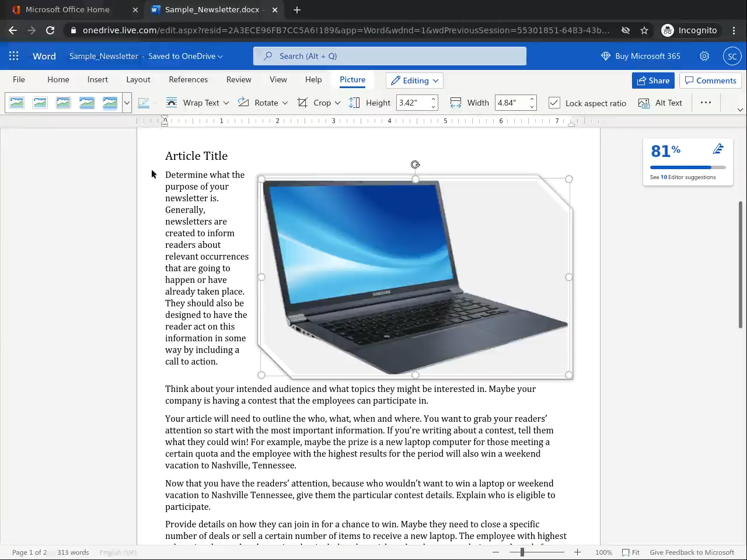Screen dimensions: 747x560
Task: Select the laptop picture in the document
Action: tap(415, 277)
